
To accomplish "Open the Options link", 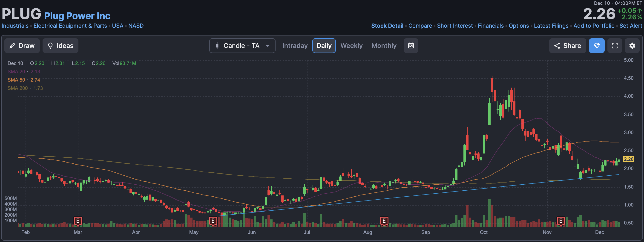I will [518, 26].
